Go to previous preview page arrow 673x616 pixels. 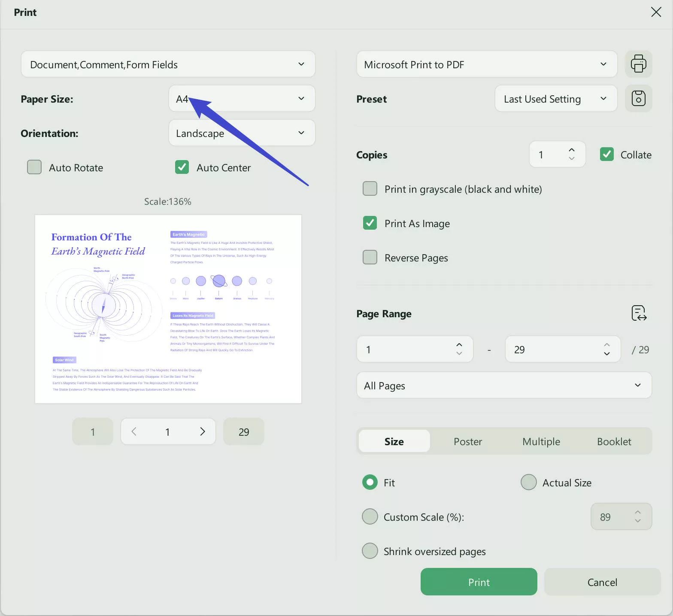click(134, 431)
